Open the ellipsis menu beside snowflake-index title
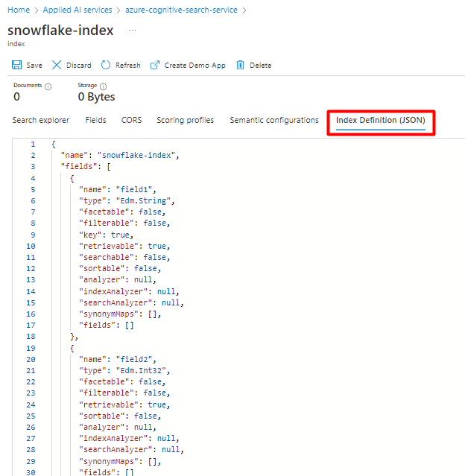 click(133, 30)
